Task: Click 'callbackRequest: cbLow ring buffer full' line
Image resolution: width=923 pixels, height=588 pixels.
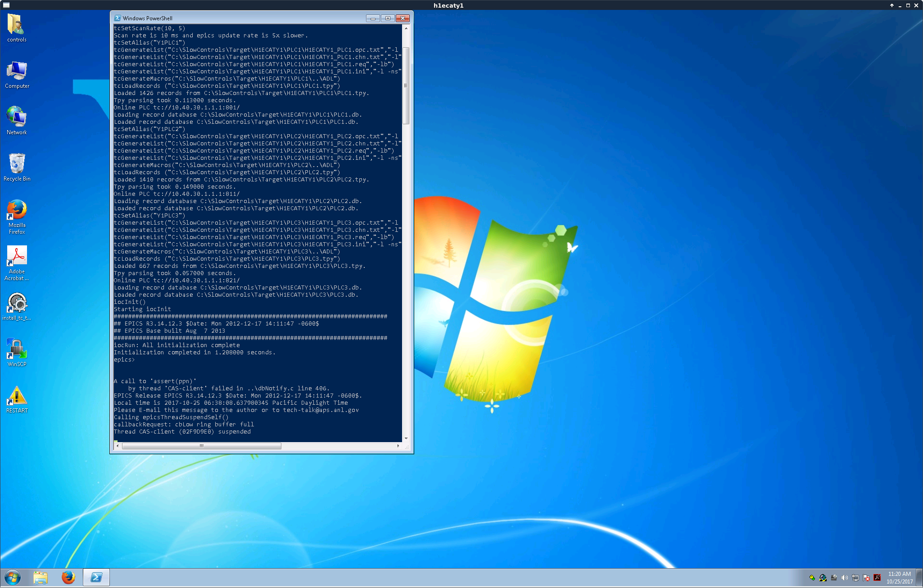Action: (x=184, y=425)
